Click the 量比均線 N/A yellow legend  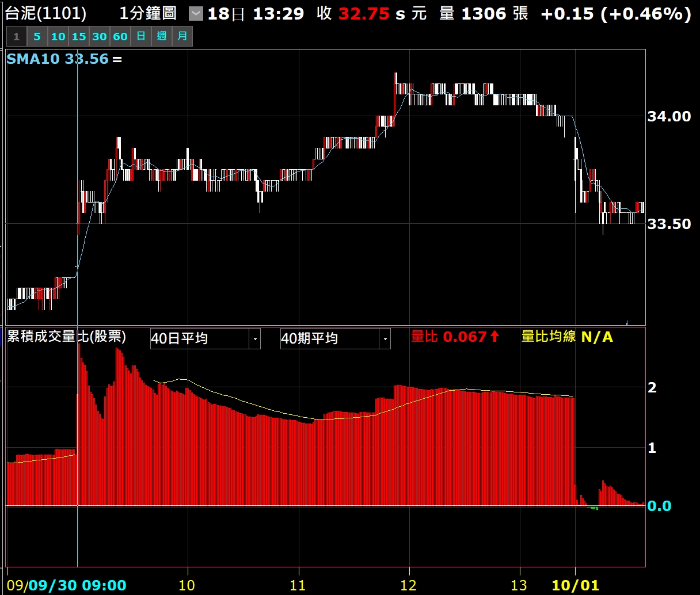click(x=566, y=337)
